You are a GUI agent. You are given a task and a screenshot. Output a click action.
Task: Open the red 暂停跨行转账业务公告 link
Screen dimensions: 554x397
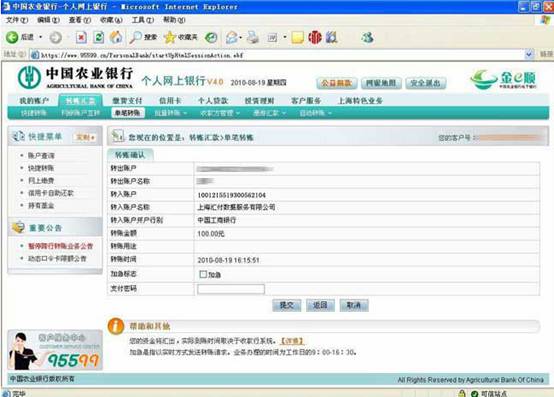pos(60,246)
